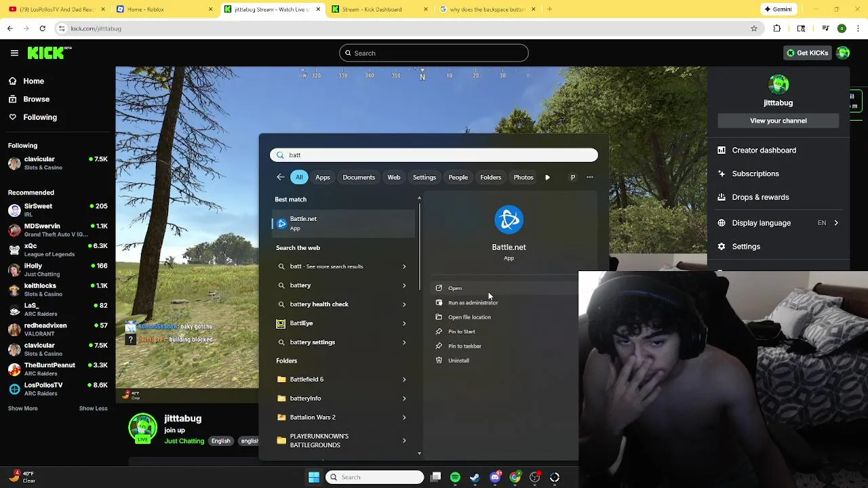
Task: Click the search results scrollbar down arrow
Action: [x=419, y=453]
